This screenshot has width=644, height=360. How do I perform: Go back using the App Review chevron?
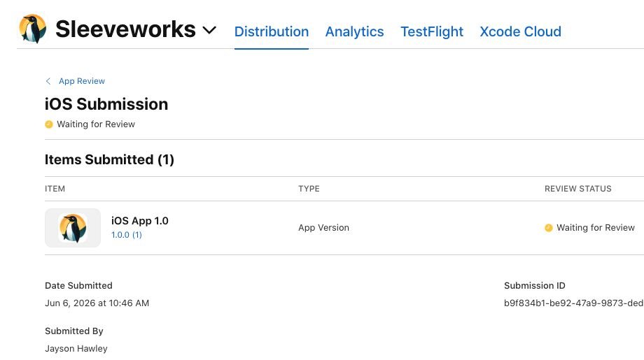tap(48, 81)
